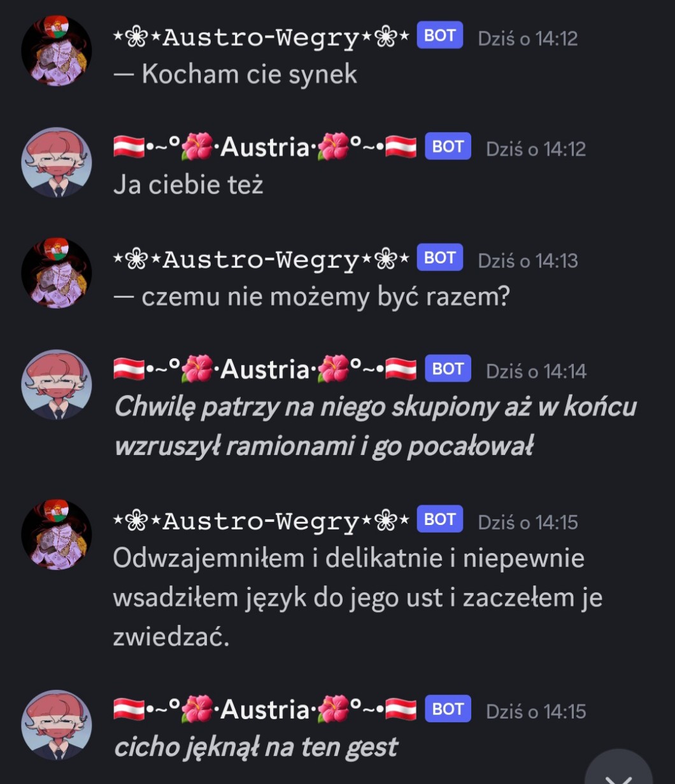Image resolution: width=675 pixels, height=784 pixels.
Task: Open the Austria username on the 14:14 message
Action: point(265,369)
